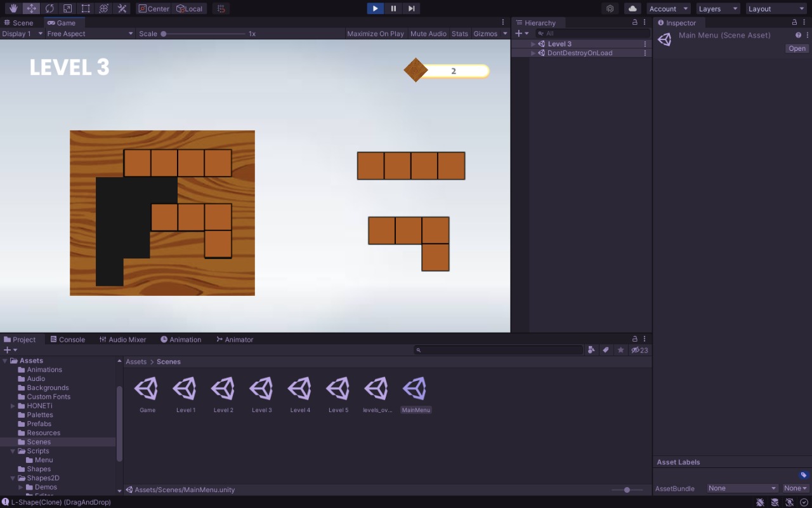Open the cloud Services icon
Screen dimensions: 812x508
click(x=632, y=8)
